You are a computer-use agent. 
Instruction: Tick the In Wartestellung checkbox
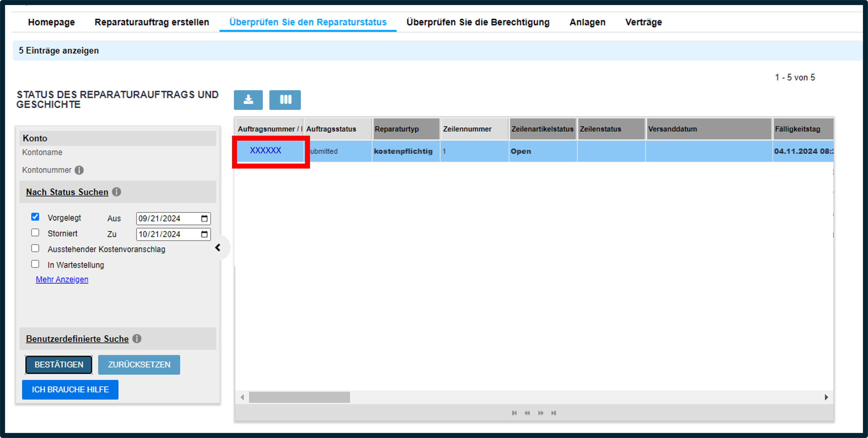coord(35,264)
